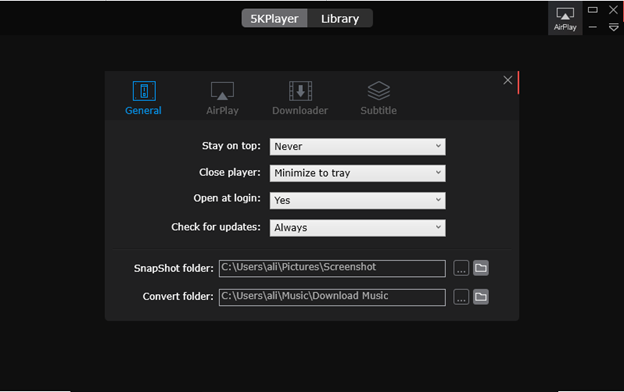Switch to the AirPlay settings tab
This screenshot has height=392, width=624.
222,98
